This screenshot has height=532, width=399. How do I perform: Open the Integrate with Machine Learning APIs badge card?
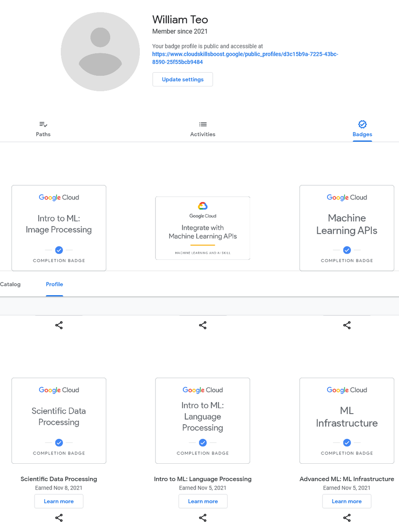[203, 228]
